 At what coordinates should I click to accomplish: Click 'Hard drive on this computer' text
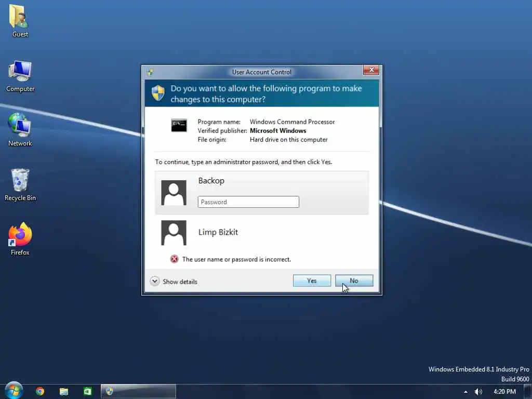(x=289, y=139)
